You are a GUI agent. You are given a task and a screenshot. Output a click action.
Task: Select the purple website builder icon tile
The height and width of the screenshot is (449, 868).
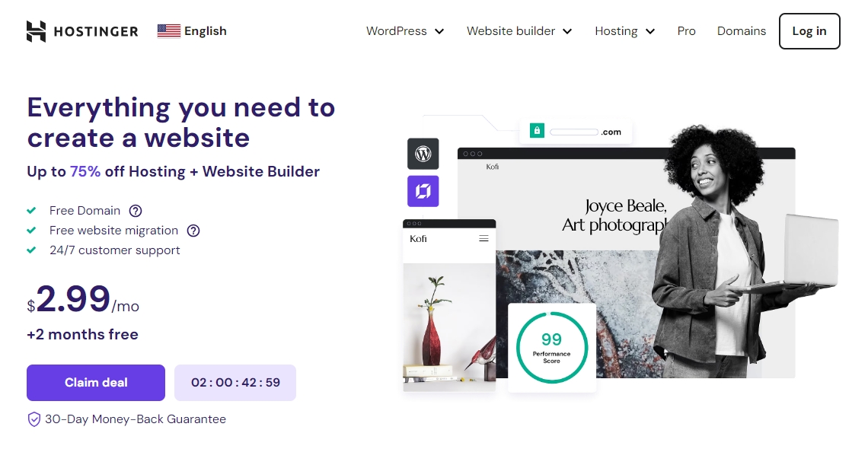coord(423,191)
